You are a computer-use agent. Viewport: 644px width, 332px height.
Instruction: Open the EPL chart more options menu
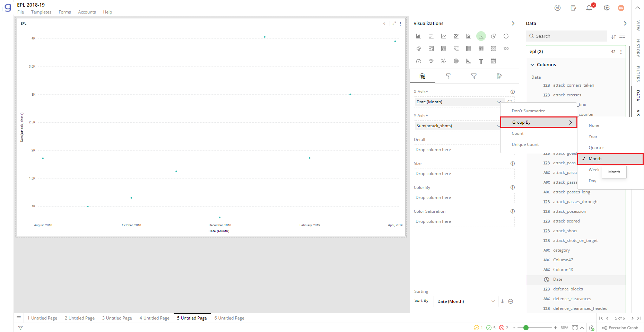pyautogui.click(x=400, y=24)
